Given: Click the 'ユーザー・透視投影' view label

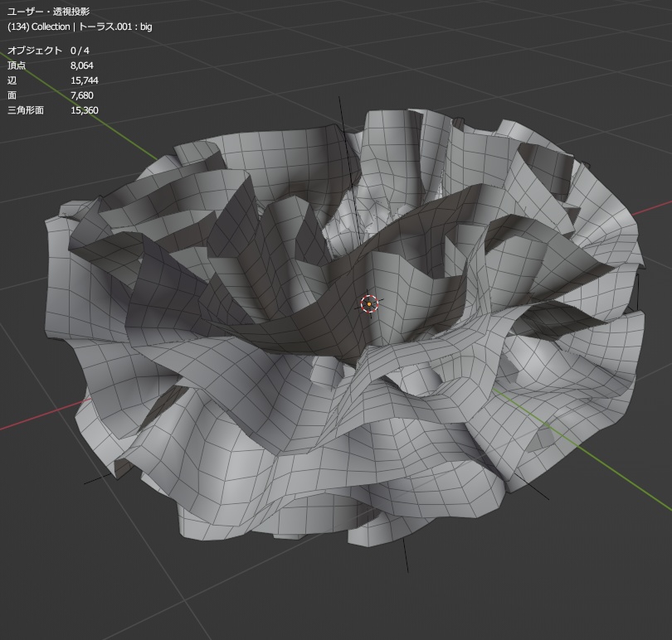Looking at the screenshot, I should click(x=48, y=12).
